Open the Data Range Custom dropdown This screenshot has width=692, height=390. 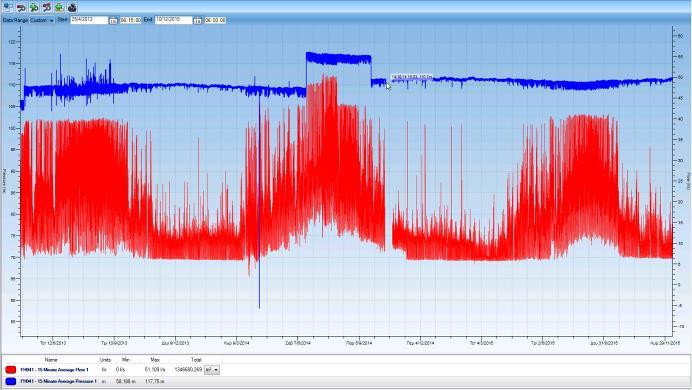click(x=42, y=20)
